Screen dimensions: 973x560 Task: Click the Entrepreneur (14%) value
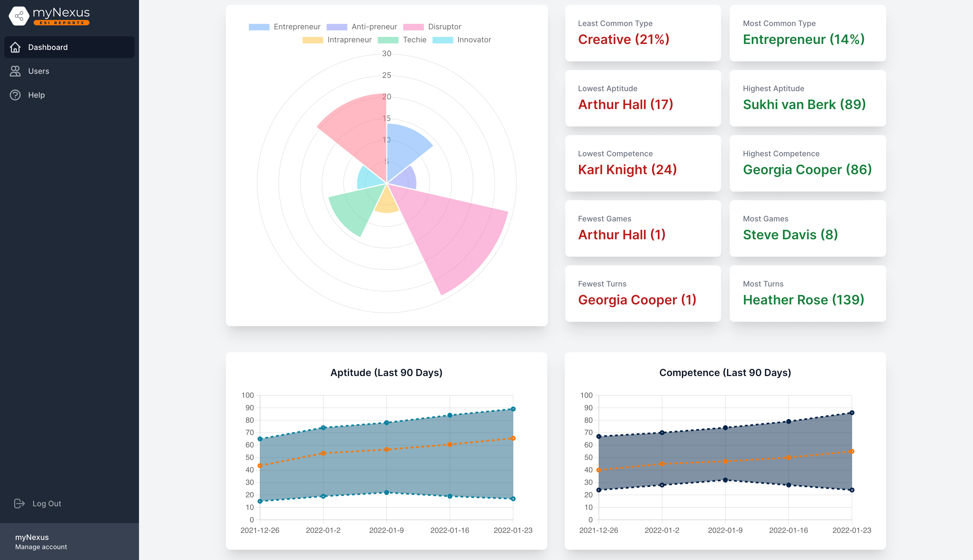pos(803,39)
